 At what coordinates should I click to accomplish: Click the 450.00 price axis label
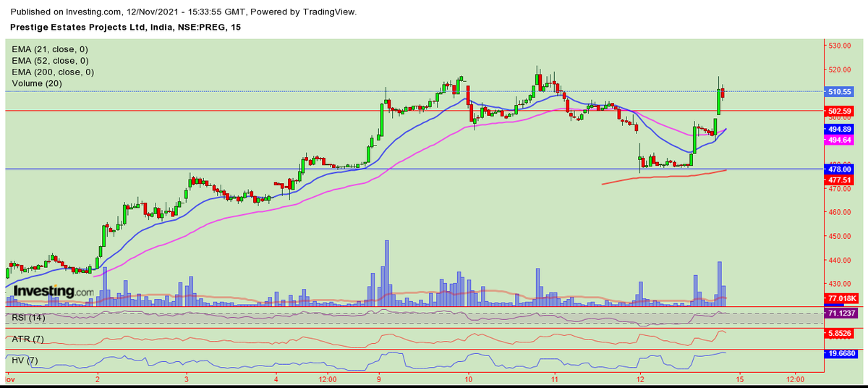click(839, 237)
